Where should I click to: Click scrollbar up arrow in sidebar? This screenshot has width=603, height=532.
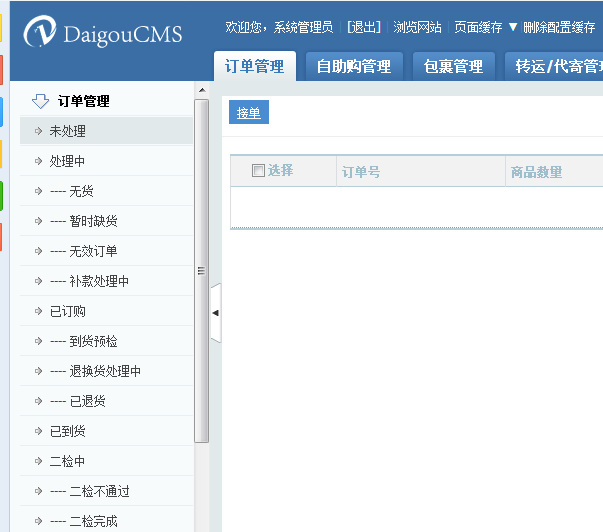(202, 90)
